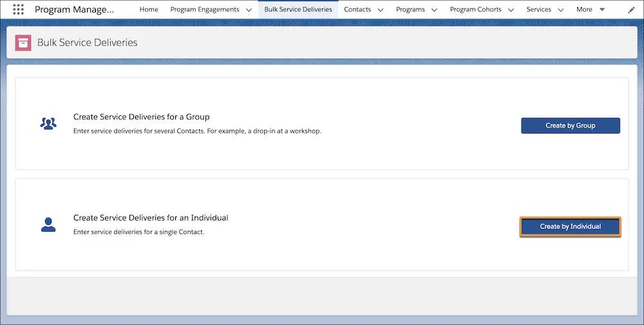Click the Create by Group button
This screenshot has width=644, height=325.
tap(571, 126)
